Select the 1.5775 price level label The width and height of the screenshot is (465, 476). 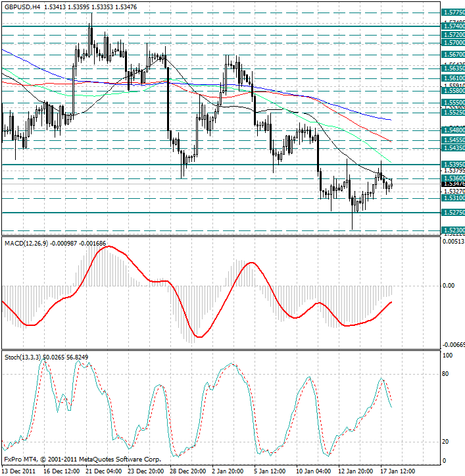(453, 13)
